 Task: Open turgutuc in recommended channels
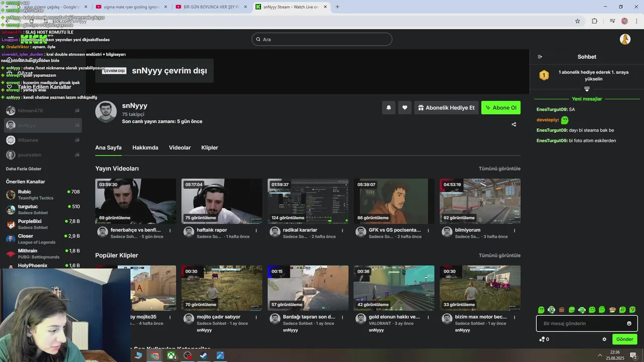coord(43,210)
